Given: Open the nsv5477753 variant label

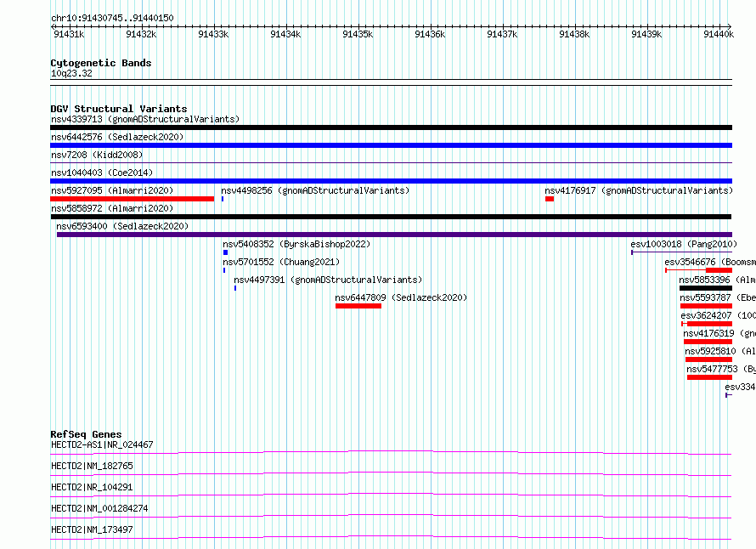Looking at the screenshot, I should pyautogui.click(x=721, y=369).
